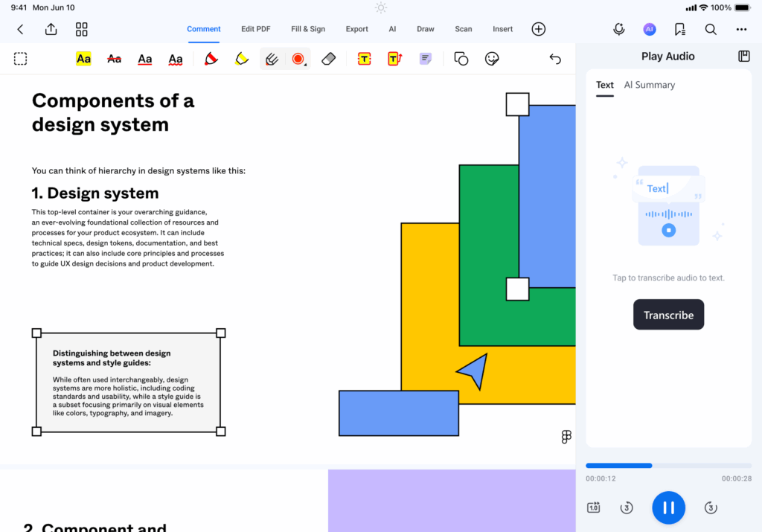This screenshot has height=532, width=762.
Task: Switch to the Edit PDF tab
Action: (x=255, y=29)
